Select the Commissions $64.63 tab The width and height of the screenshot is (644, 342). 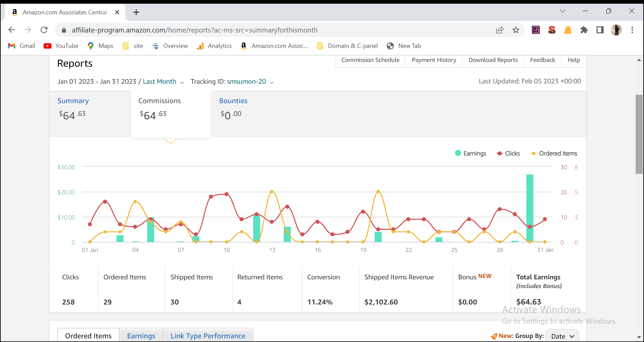171,114
